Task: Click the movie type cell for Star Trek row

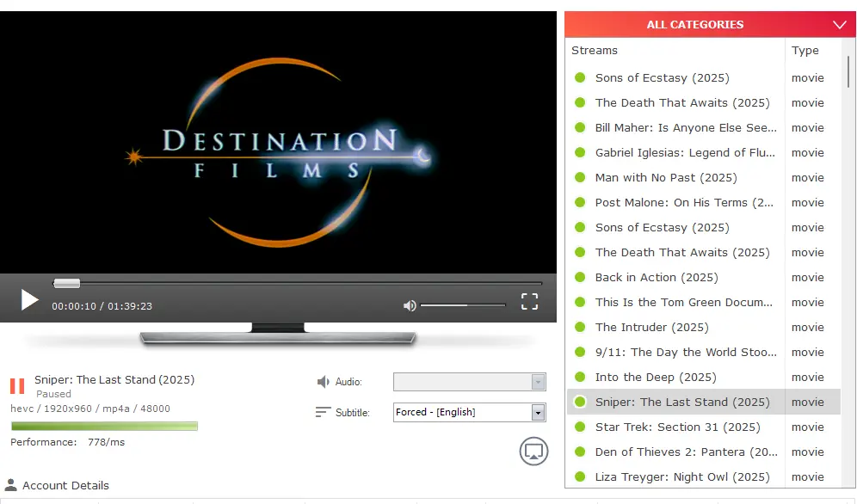Action: [807, 427]
